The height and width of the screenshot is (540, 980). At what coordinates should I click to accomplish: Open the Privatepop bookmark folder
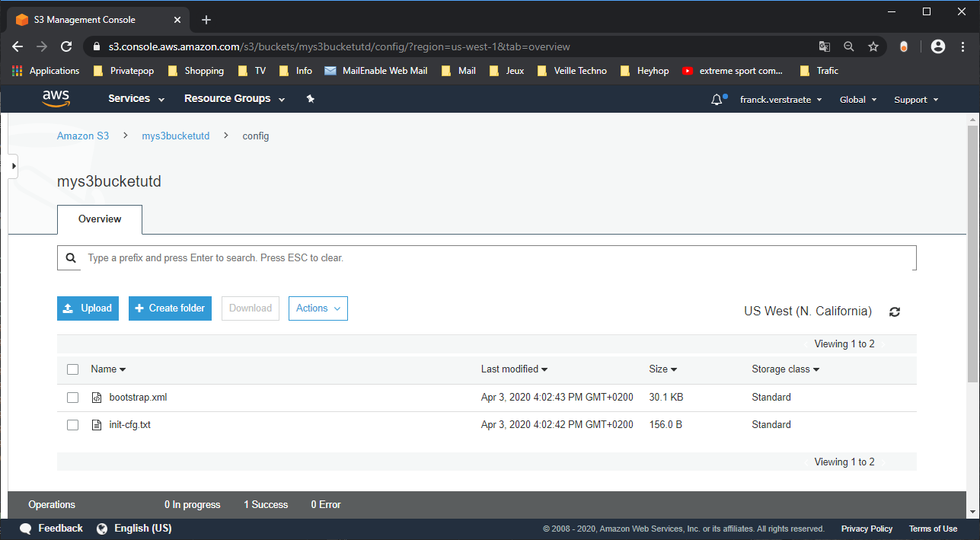[123, 71]
